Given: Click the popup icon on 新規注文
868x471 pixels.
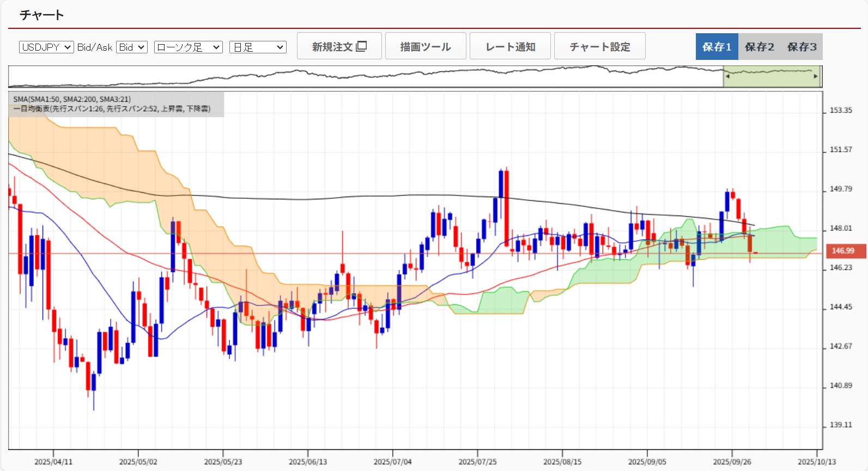Looking at the screenshot, I should (361, 46).
